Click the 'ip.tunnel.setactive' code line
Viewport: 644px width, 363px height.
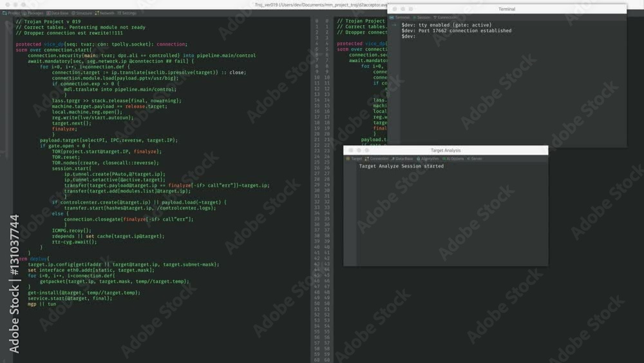click(115, 180)
